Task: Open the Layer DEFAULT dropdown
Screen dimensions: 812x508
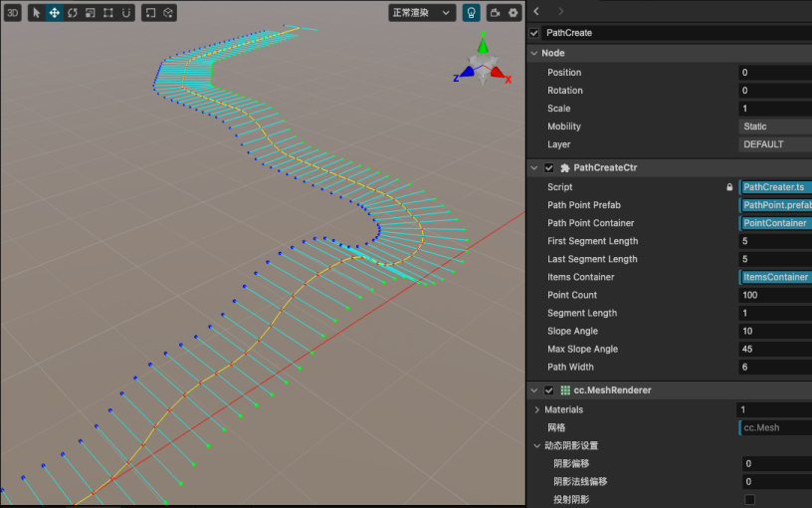Action: click(x=775, y=144)
